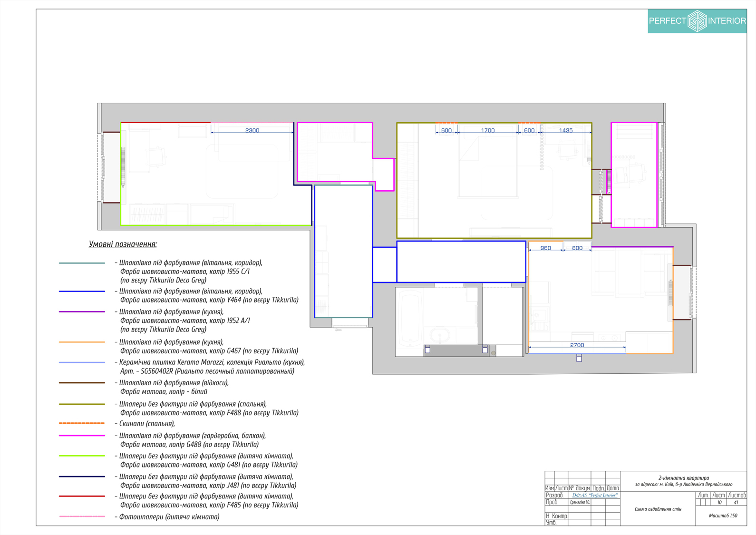Click the 2300 dimension label
The height and width of the screenshot is (535, 756).
252,130
